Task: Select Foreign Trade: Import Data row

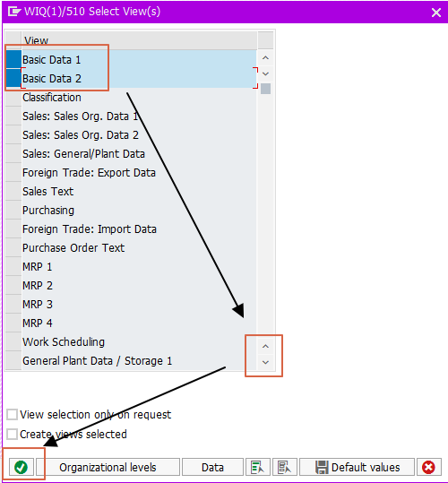Action: click(x=139, y=229)
